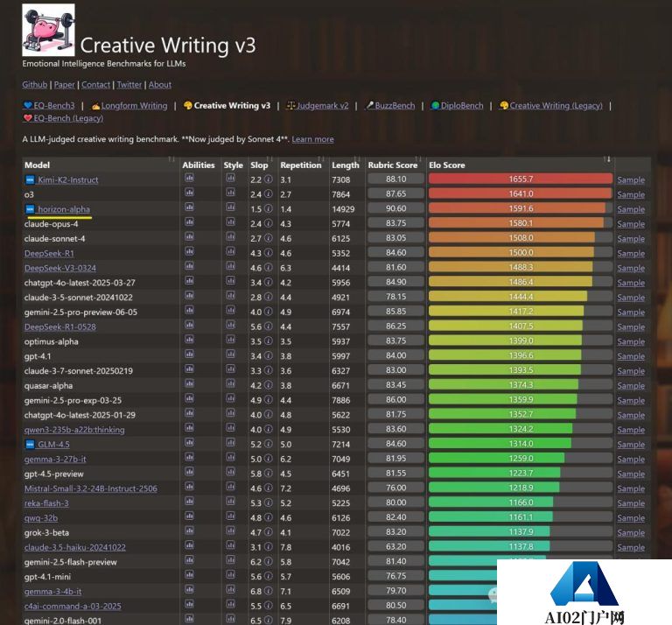Open Abilities chart icon for Kimi-K2-Instruct
Image resolution: width=672 pixels, height=625 pixels.
[189, 178]
